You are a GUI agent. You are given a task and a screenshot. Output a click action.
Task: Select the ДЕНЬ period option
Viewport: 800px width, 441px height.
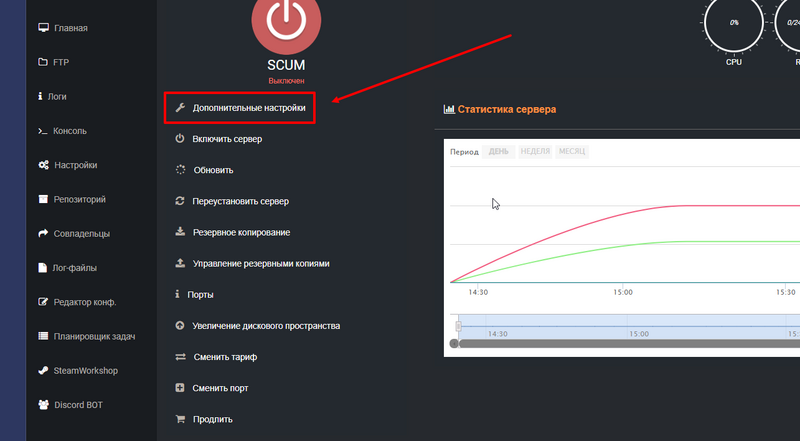pyautogui.click(x=499, y=152)
